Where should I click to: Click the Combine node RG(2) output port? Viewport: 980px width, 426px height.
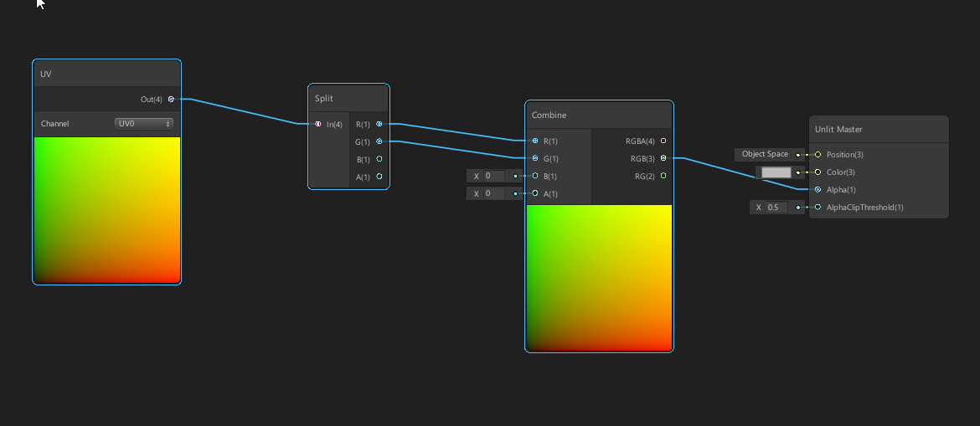pos(663,176)
